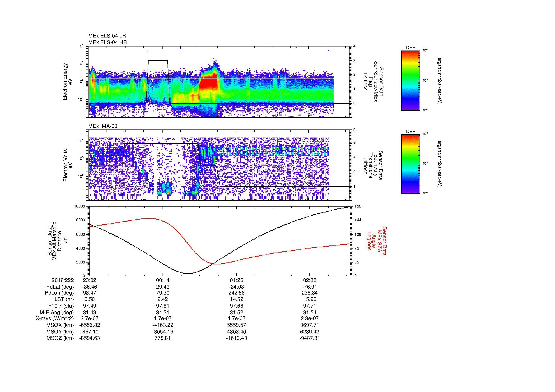
Task: Click the 'X-rays (W/m**2)' row label
Action: [x=55, y=318]
